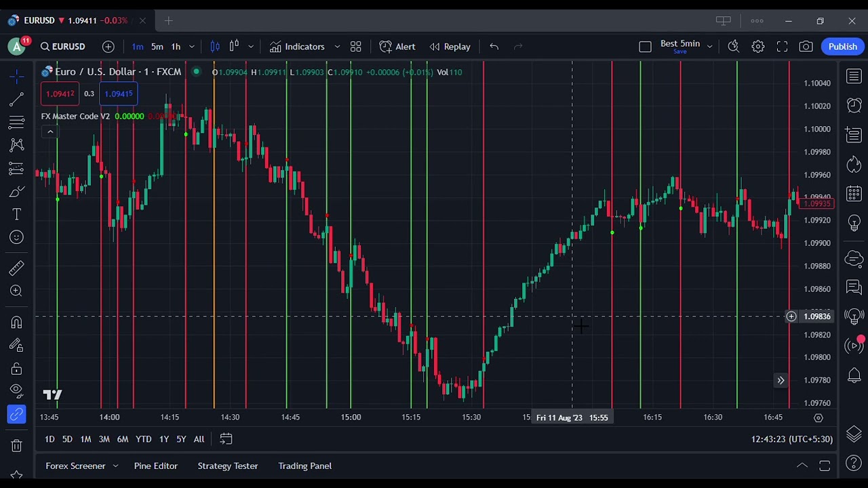
Task: Toggle magnet mode for drawings
Action: tap(16, 323)
